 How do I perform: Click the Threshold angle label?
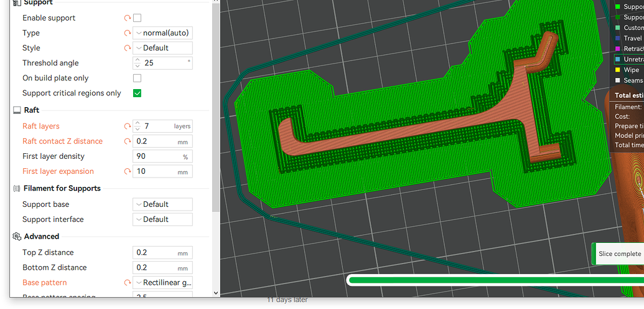point(50,63)
